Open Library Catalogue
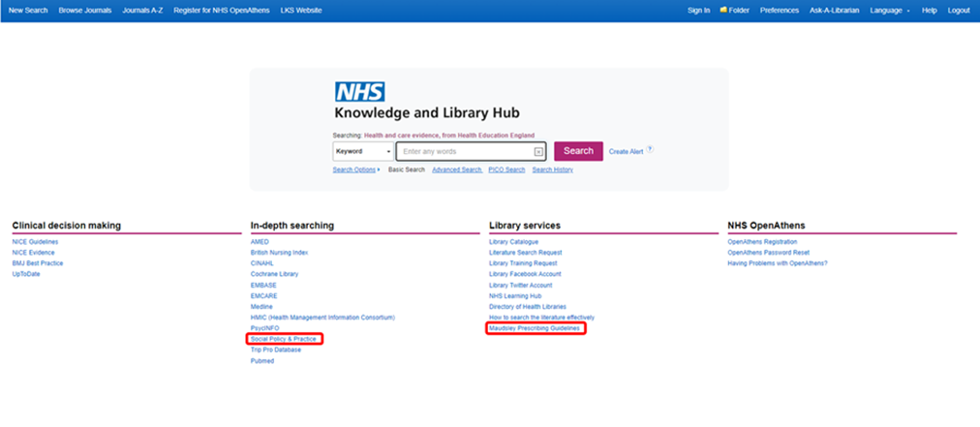 click(x=514, y=242)
